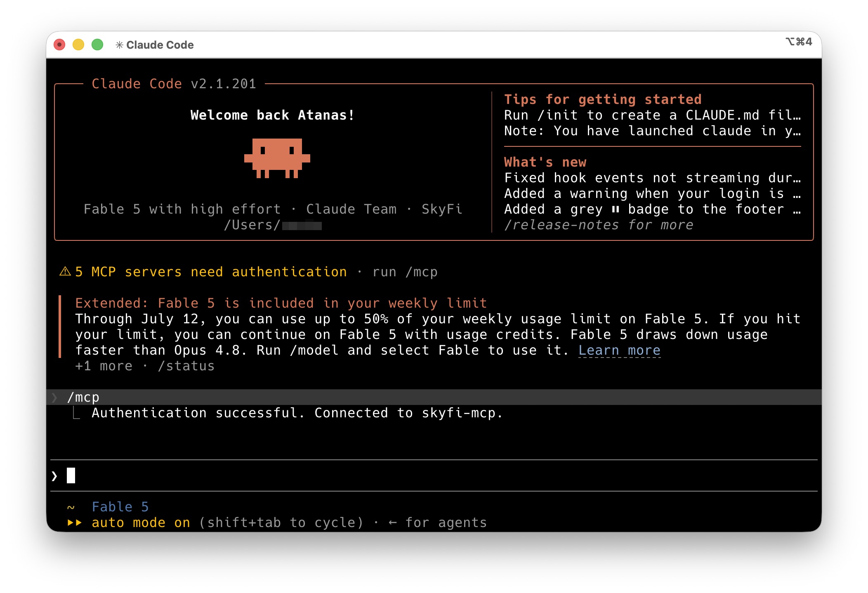Click the 'Fable 5' model label in footer

point(120,507)
